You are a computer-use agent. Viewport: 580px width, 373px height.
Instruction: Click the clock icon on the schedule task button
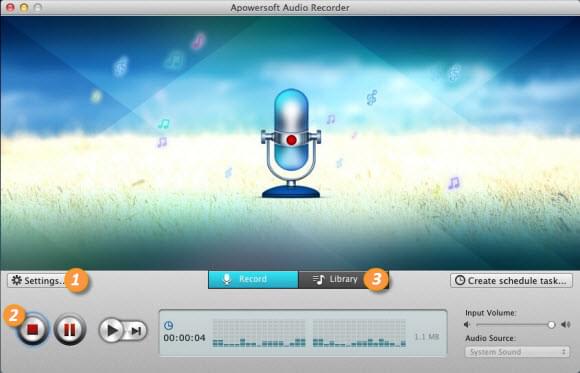(x=460, y=280)
